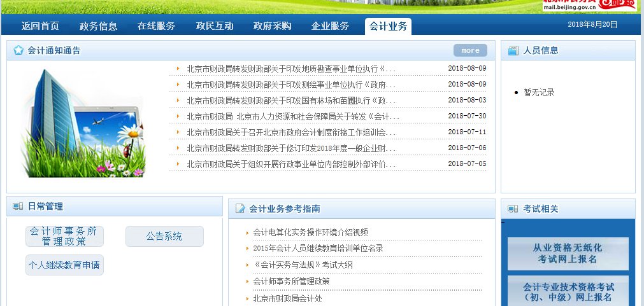Click the more button in 会计通知通告

click(x=470, y=50)
